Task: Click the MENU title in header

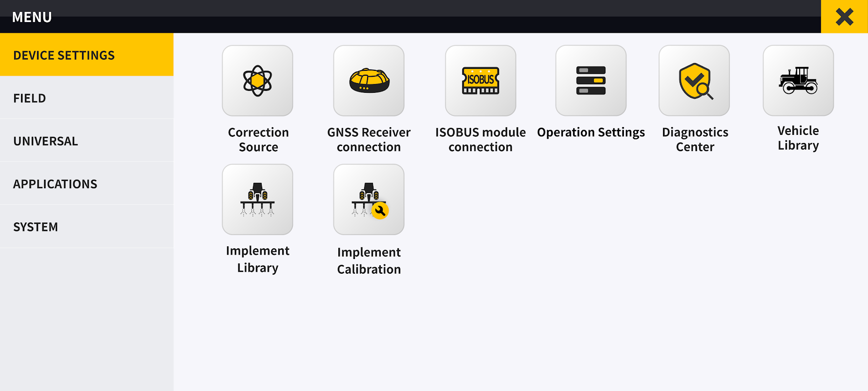Action: tap(32, 17)
